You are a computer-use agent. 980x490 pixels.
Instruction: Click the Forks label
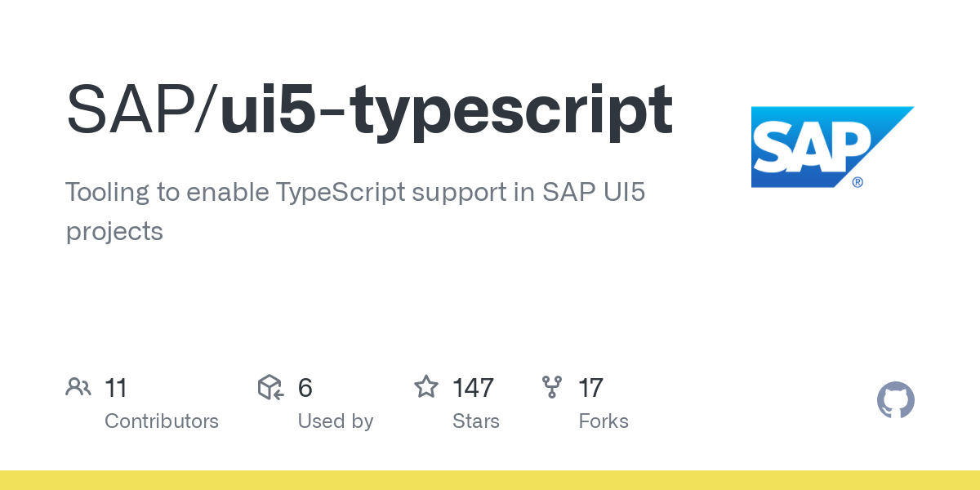604,421
